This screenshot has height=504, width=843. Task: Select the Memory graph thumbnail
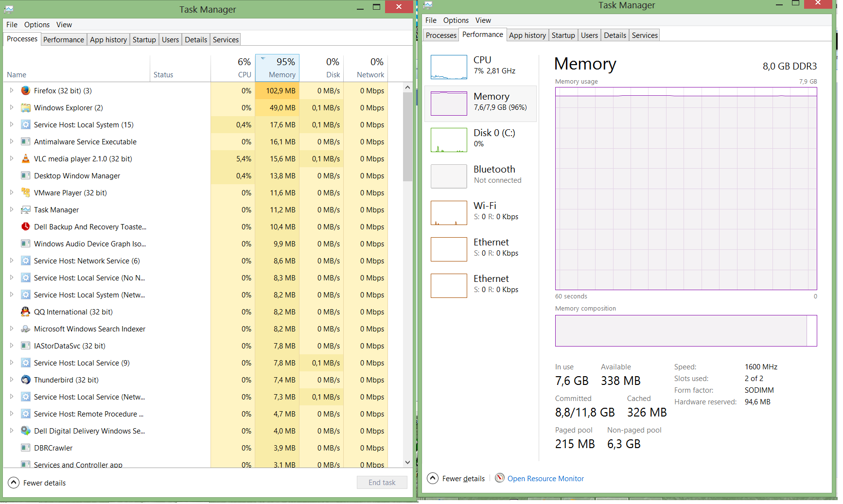click(449, 104)
